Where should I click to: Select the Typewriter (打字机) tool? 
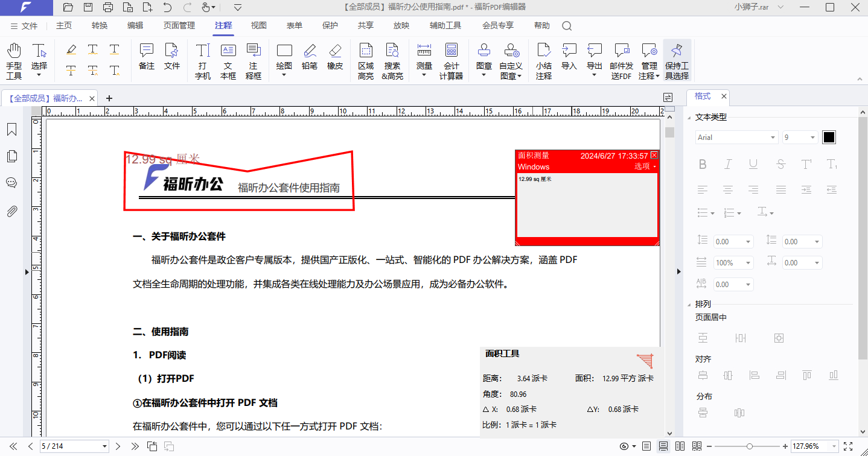(203, 61)
